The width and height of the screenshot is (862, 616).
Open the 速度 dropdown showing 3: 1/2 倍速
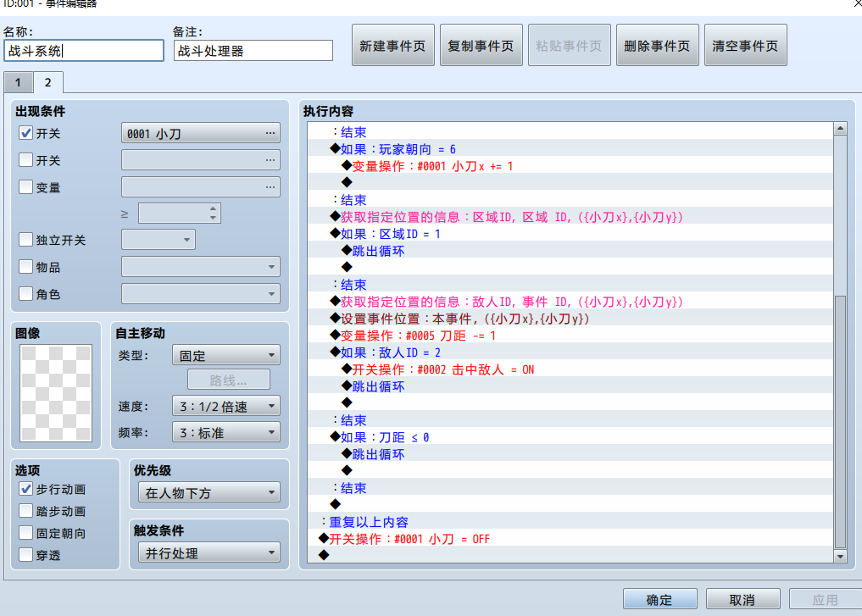click(x=226, y=406)
